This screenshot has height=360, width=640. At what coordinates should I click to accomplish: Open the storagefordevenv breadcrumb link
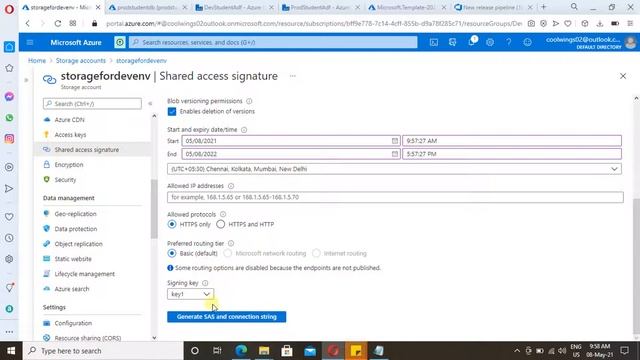click(x=141, y=61)
